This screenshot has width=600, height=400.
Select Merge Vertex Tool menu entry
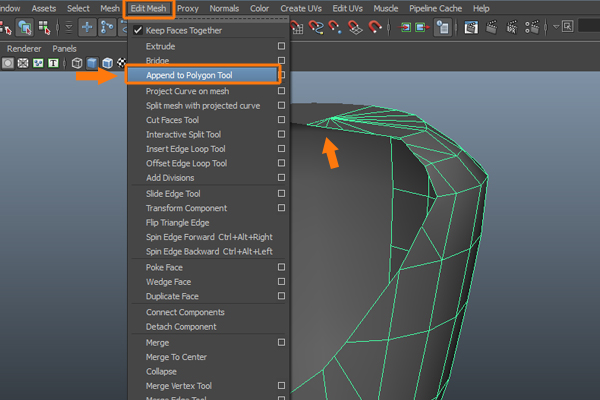pyautogui.click(x=178, y=386)
